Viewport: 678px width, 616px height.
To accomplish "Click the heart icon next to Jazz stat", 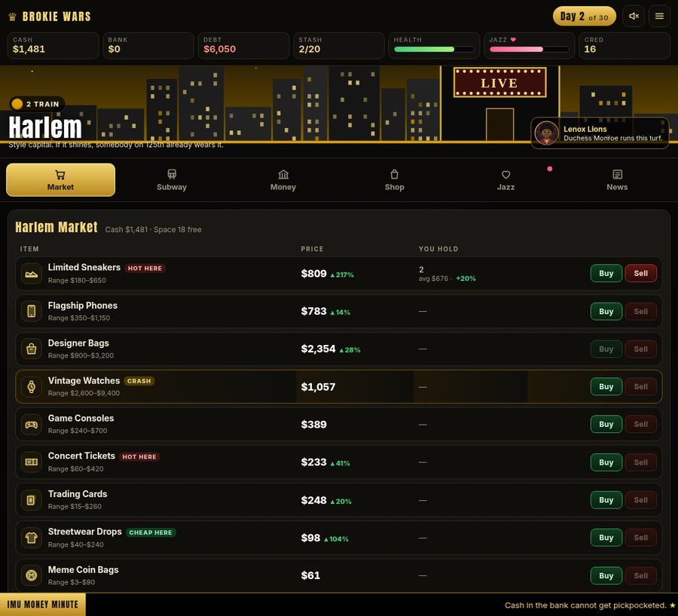I will coord(513,40).
